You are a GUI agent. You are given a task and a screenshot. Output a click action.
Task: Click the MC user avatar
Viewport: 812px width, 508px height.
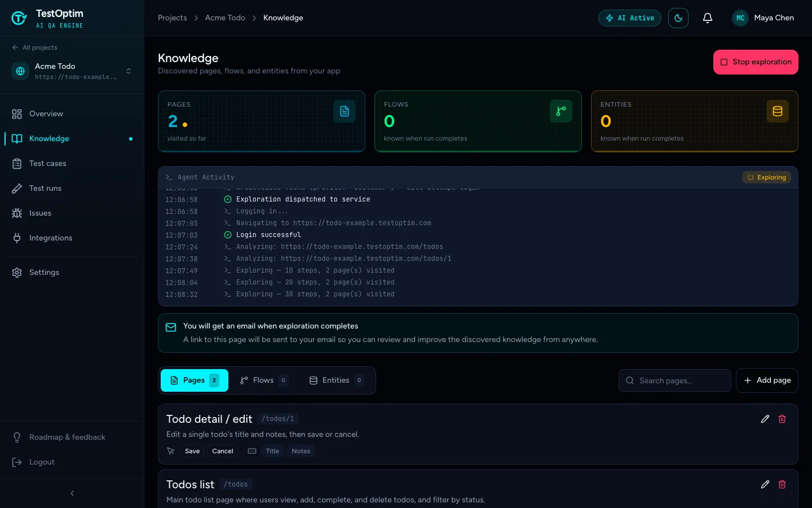740,18
